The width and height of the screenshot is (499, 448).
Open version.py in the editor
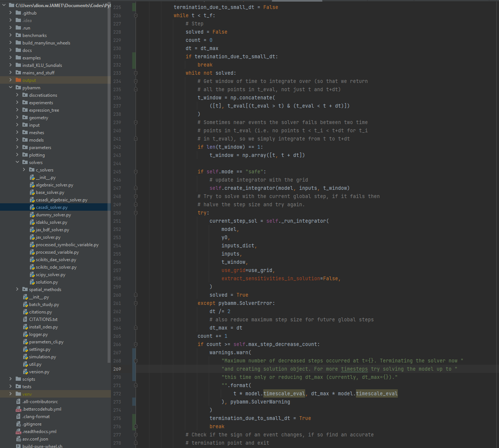pyautogui.click(x=39, y=371)
